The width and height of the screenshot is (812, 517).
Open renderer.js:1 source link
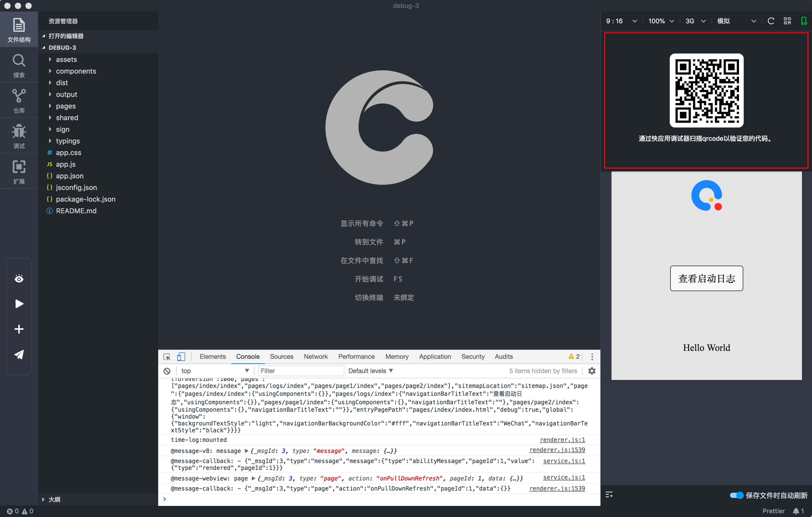click(562, 440)
